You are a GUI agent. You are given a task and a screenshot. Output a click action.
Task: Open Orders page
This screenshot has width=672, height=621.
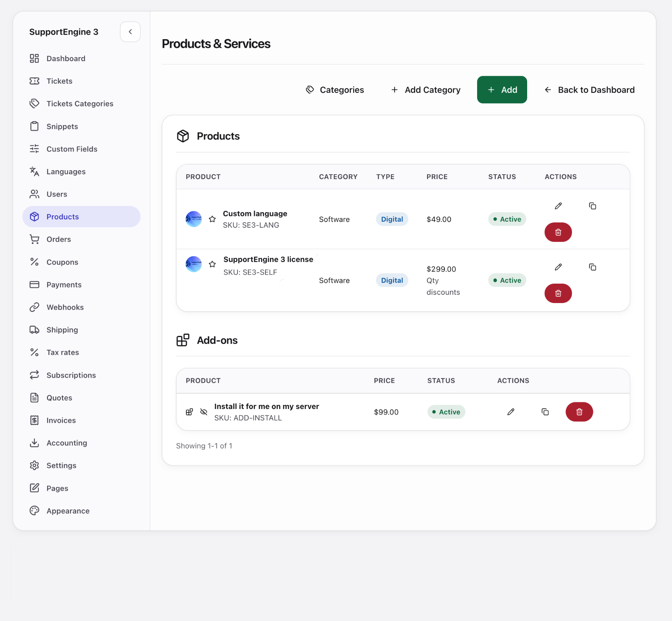[x=81, y=239]
